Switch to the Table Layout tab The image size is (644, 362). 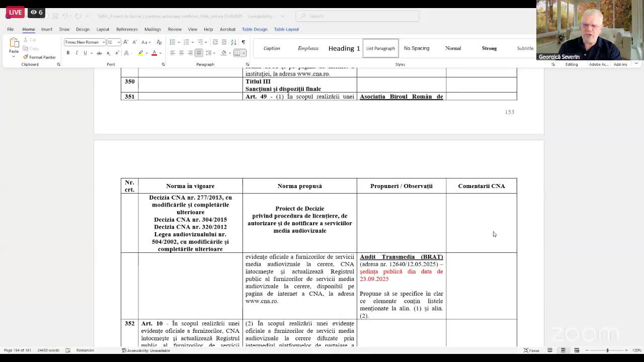click(x=286, y=29)
